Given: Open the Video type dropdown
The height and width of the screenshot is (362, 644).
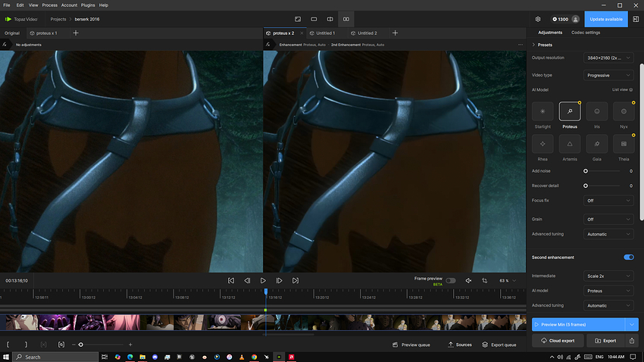Looking at the screenshot, I should 608,75.
